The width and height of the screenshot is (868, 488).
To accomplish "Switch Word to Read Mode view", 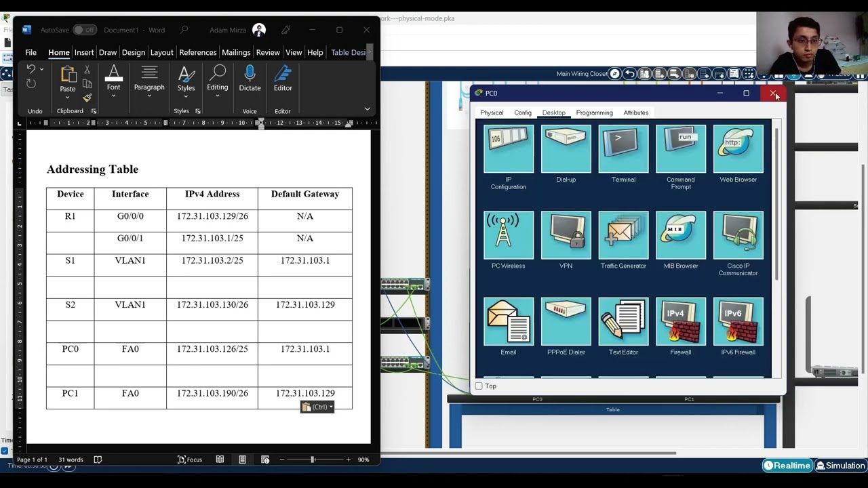I will coord(220,460).
